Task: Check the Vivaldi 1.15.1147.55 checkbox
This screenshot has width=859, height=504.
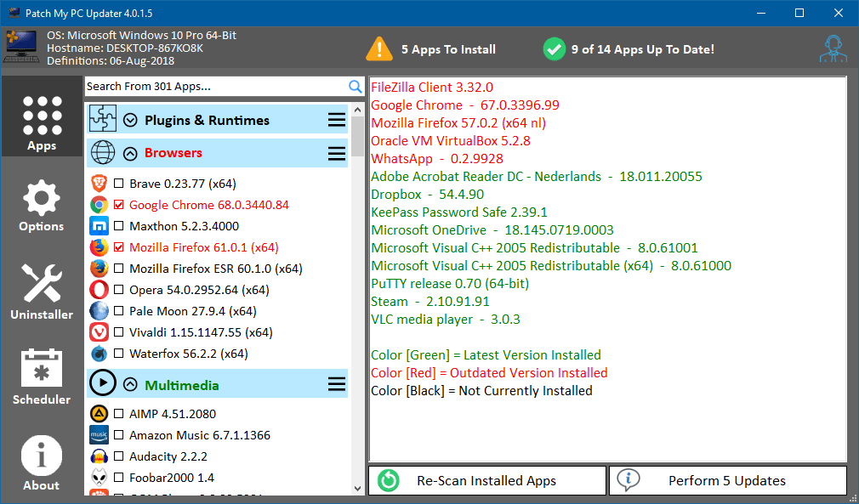Action: tap(118, 332)
